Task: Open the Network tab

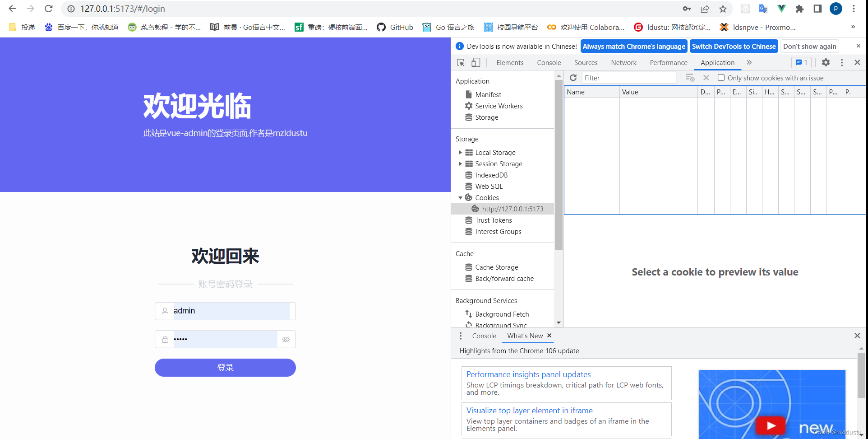Action: click(623, 63)
